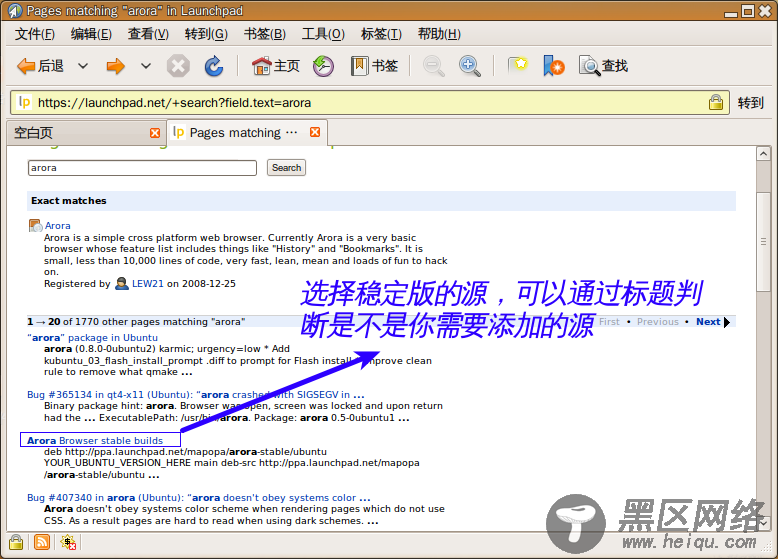Click the greyed-out stop loading icon

coord(178,66)
